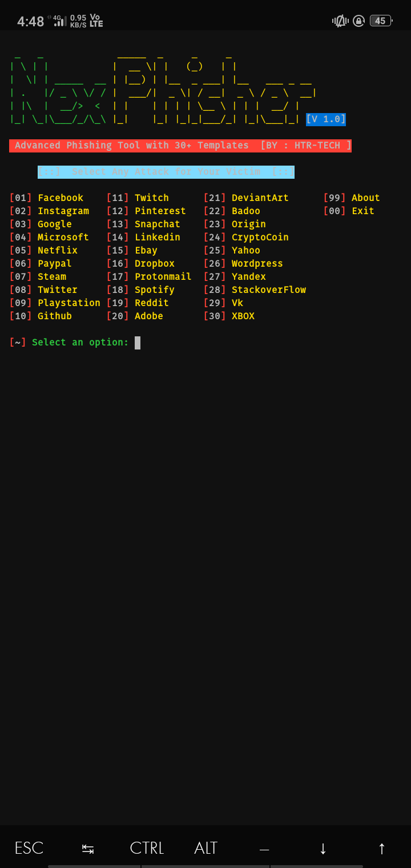Image resolution: width=411 pixels, height=868 pixels.
Task: Tap the 4G signal strength icon
Action: [x=58, y=21]
